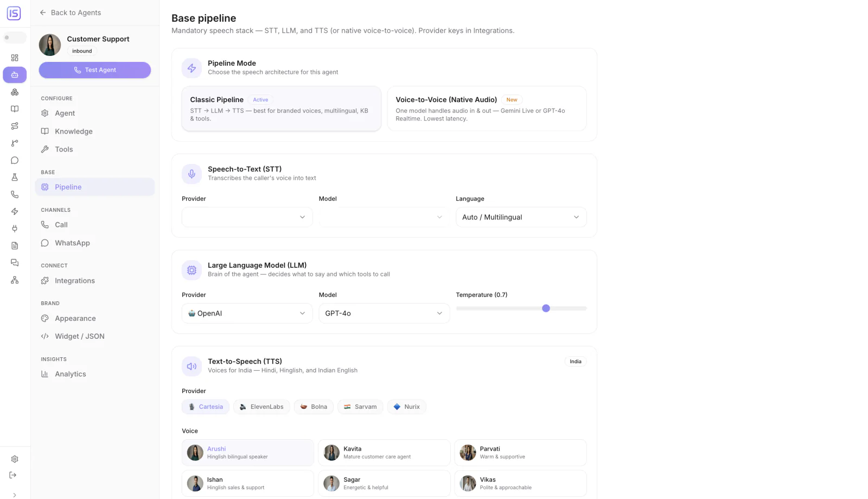Click the Customer Support agent avatar
The width and height of the screenshot is (868, 499).
point(50,45)
